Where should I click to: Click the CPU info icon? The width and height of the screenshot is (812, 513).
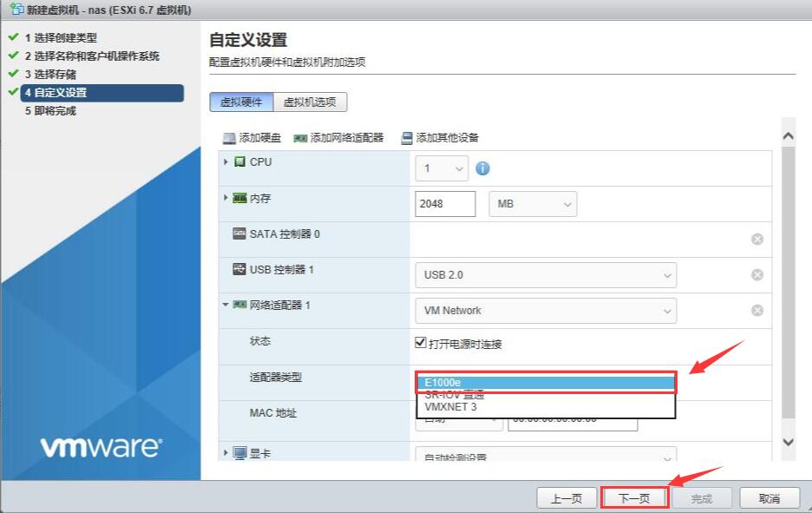[483, 168]
